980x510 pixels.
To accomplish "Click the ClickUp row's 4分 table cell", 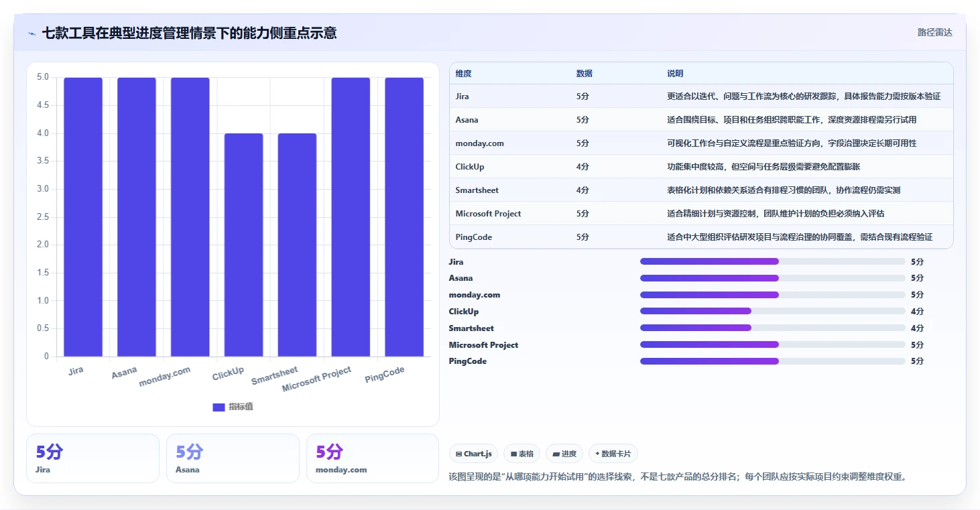I will pos(583,167).
